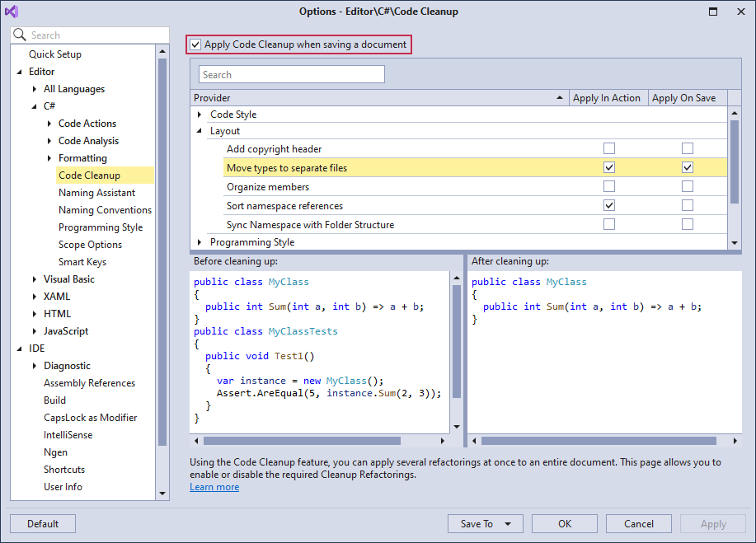This screenshot has width=756, height=543.
Task: Select Quick Setup in the tree
Action: pos(55,54)
